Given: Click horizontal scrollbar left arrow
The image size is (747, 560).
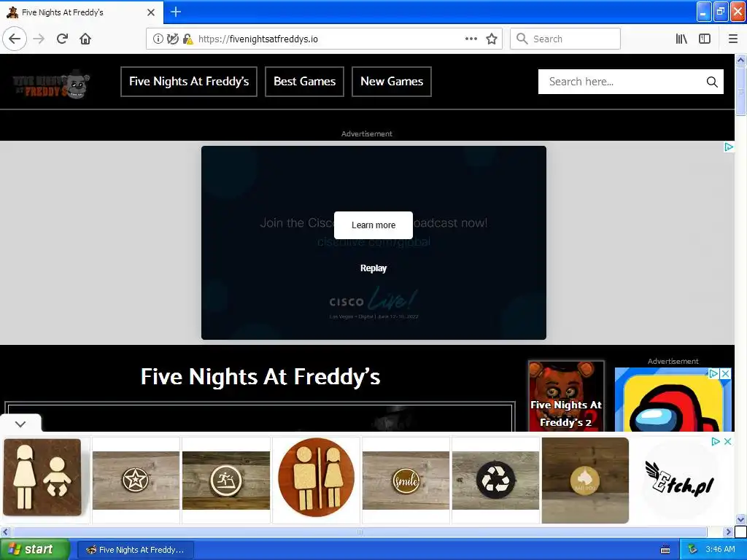Looking at the screenshot, I should point(5,532).
